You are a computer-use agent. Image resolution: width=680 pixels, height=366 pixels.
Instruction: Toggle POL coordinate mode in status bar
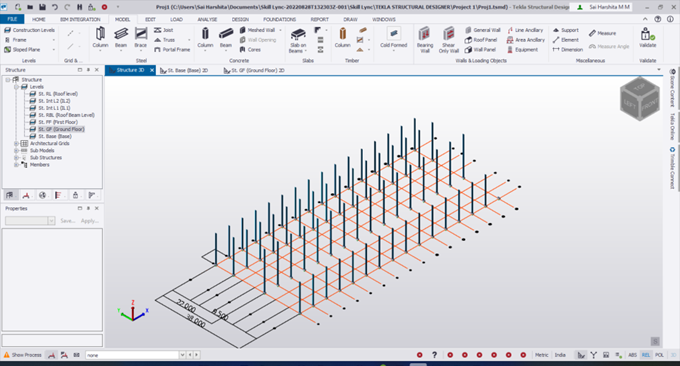point(660,355)
